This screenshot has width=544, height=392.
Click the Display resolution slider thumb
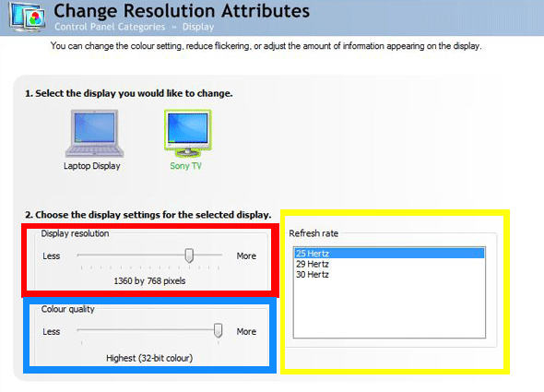(189, 255)
